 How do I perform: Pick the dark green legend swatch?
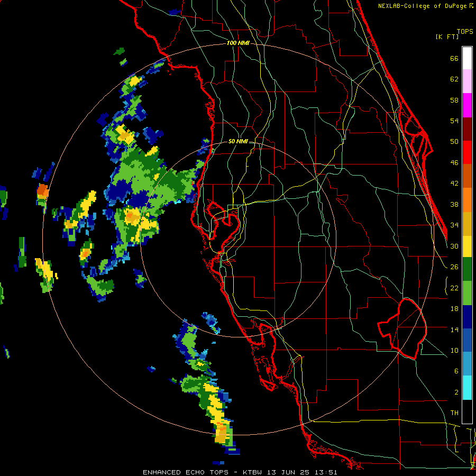click(467, 269)
